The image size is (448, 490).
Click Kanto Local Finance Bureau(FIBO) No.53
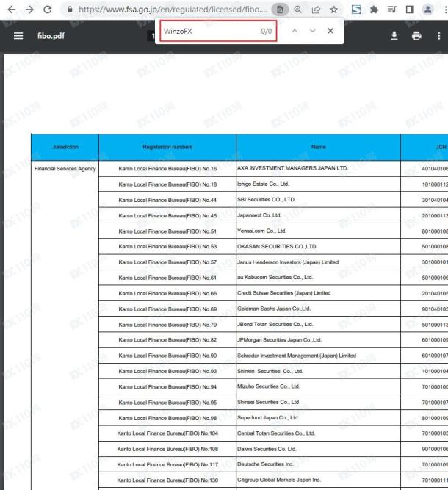[167, 247]
